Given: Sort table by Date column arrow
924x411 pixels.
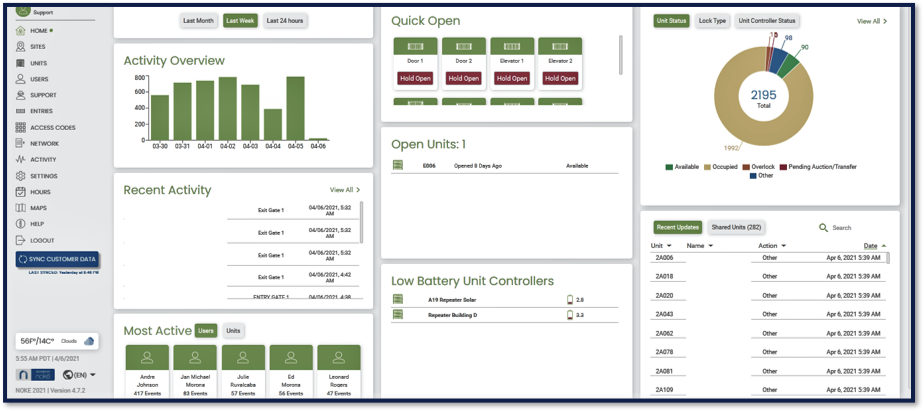Looking at the screenshot, I should [883, 246].
